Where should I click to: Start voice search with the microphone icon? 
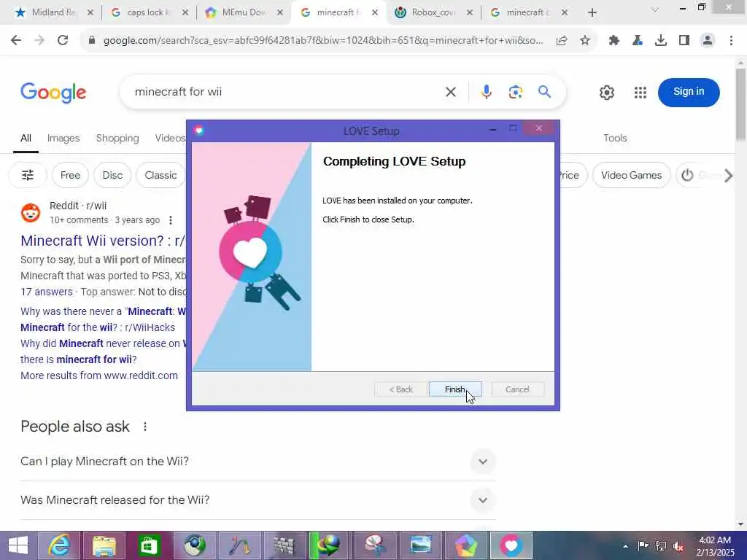pos(486,92)
